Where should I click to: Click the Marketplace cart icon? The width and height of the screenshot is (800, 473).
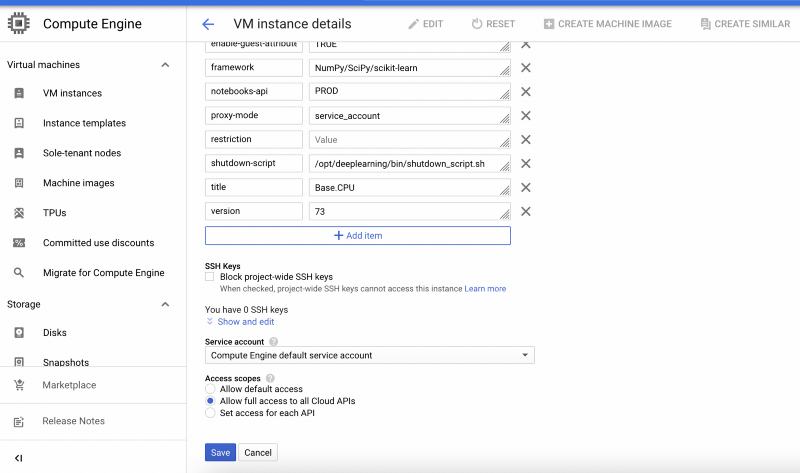click(x=19, y=385)
